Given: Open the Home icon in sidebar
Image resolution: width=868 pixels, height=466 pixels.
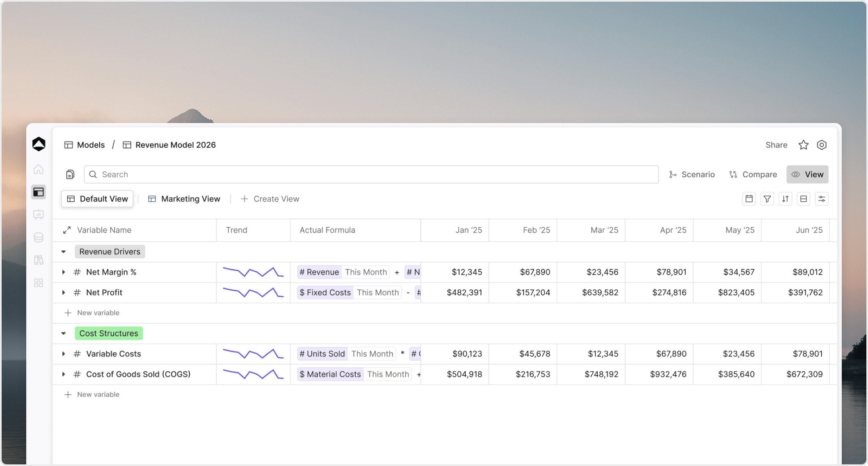Looking at the screenshot, I should [x=39, y=169].
